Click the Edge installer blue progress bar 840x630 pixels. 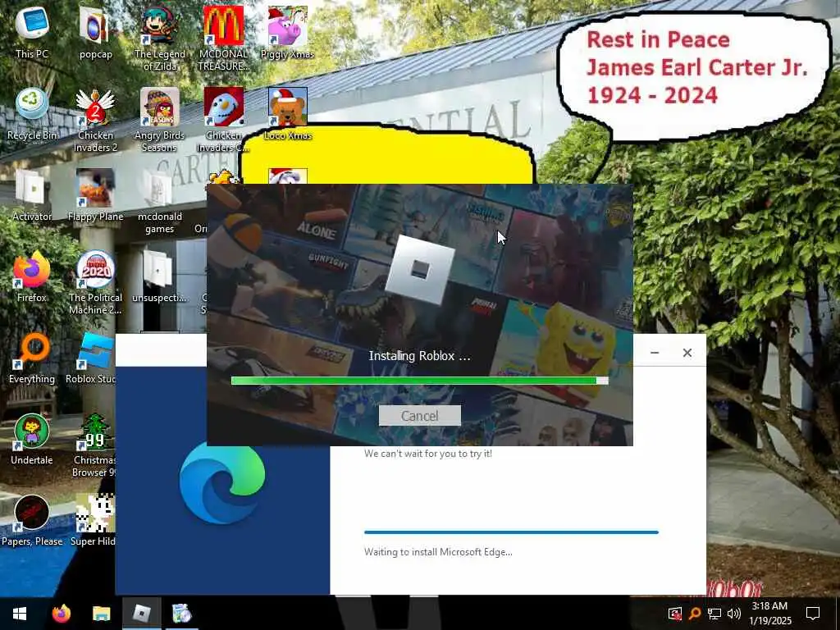tap(511, 532)
